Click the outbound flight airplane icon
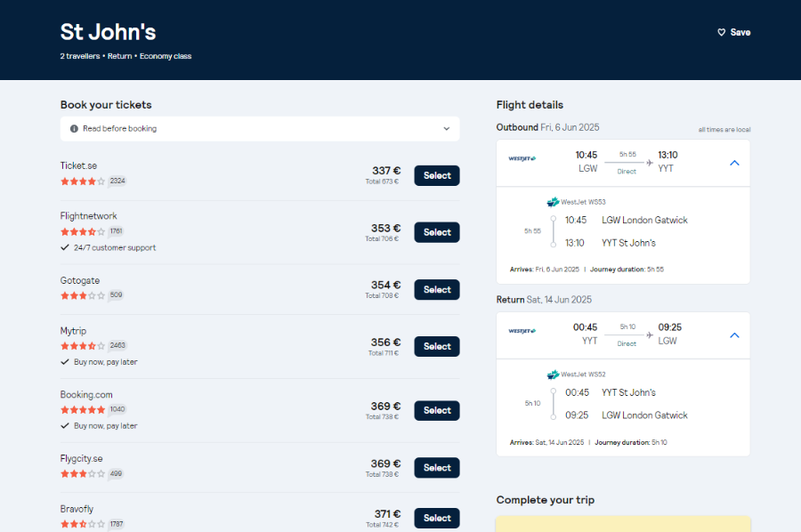Viewport: 801px width, 532px height. coord(650,163)
